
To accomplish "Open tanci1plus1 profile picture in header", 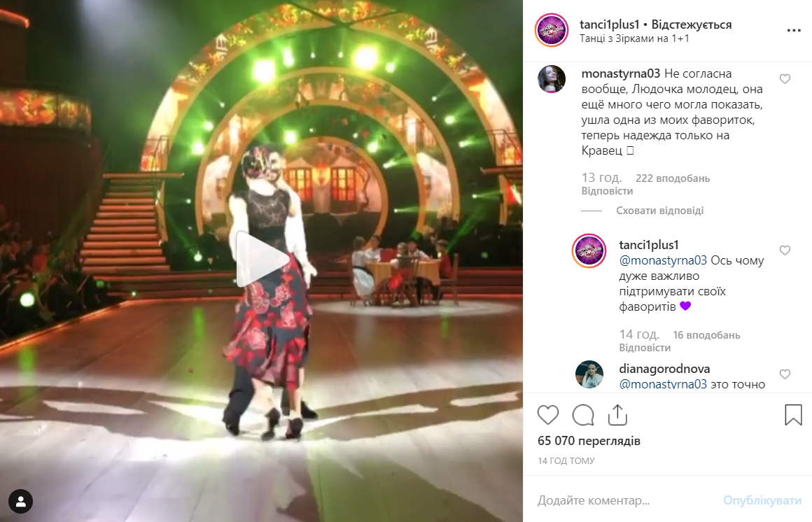I will tap(552, 30).
